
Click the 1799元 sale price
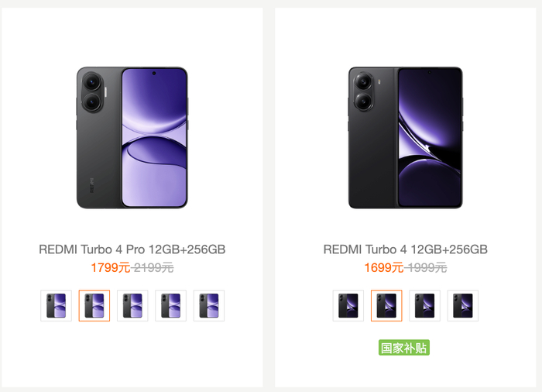110,268
